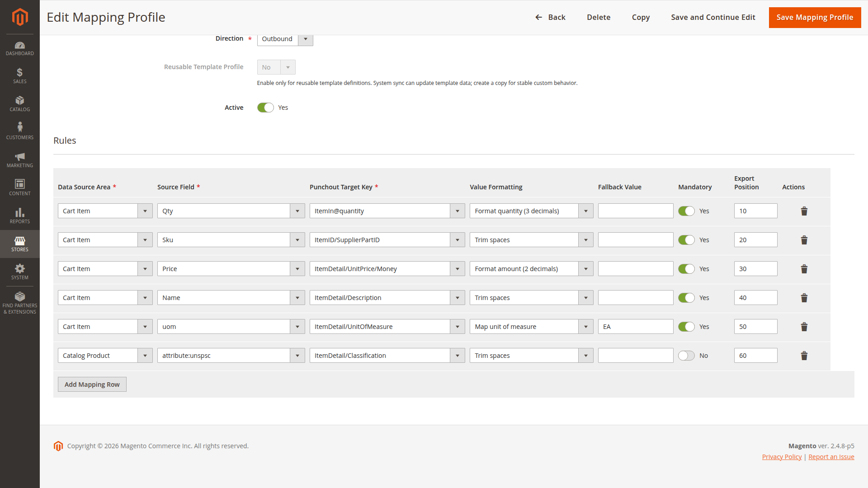The width and height of the screenshot is (868, 488).
Task: Click the Back button
Action: tap(550, 17)
